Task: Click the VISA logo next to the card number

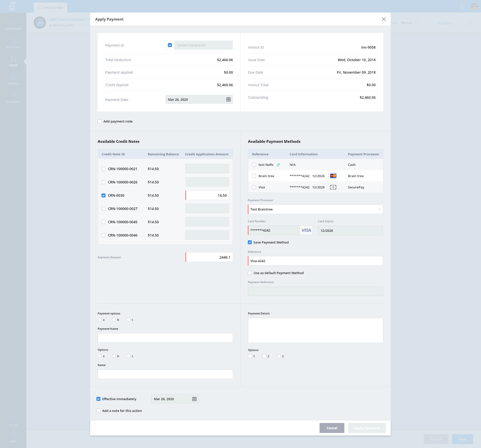Action: (x=306, y=230)
